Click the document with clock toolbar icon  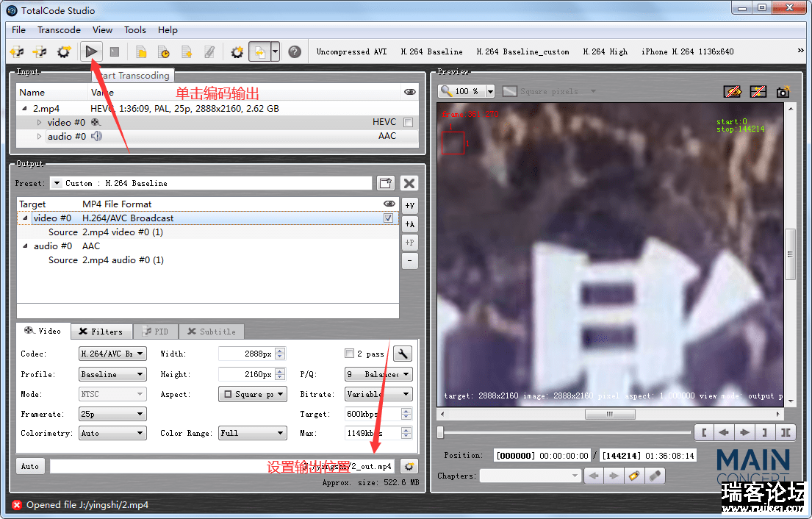pos(164,51)
